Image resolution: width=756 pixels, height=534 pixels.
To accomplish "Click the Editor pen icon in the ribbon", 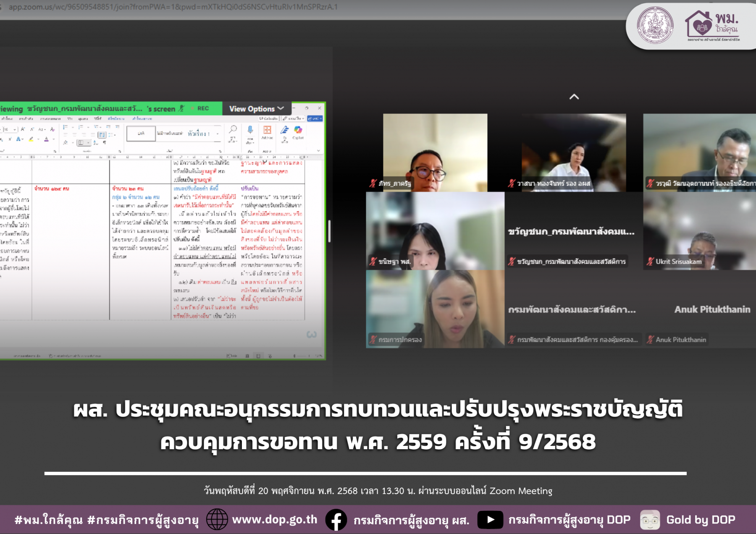I will (284, 130).
